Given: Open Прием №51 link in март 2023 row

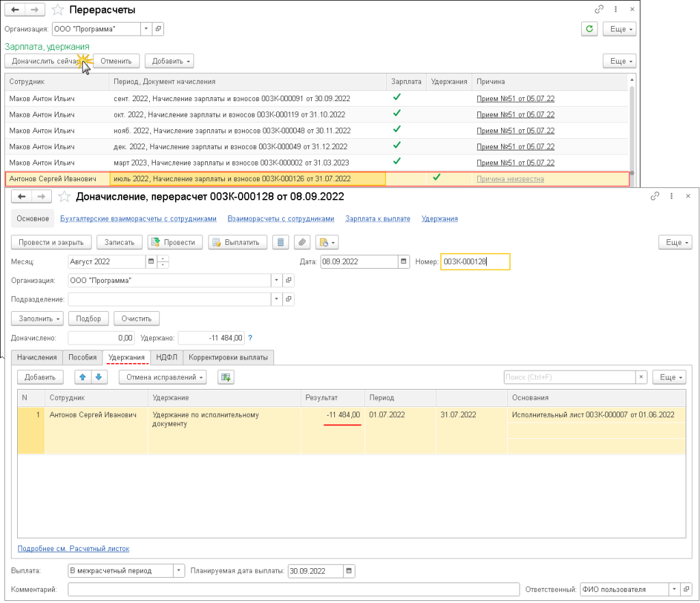Looking at the screenshot, I should pos(515,163).
